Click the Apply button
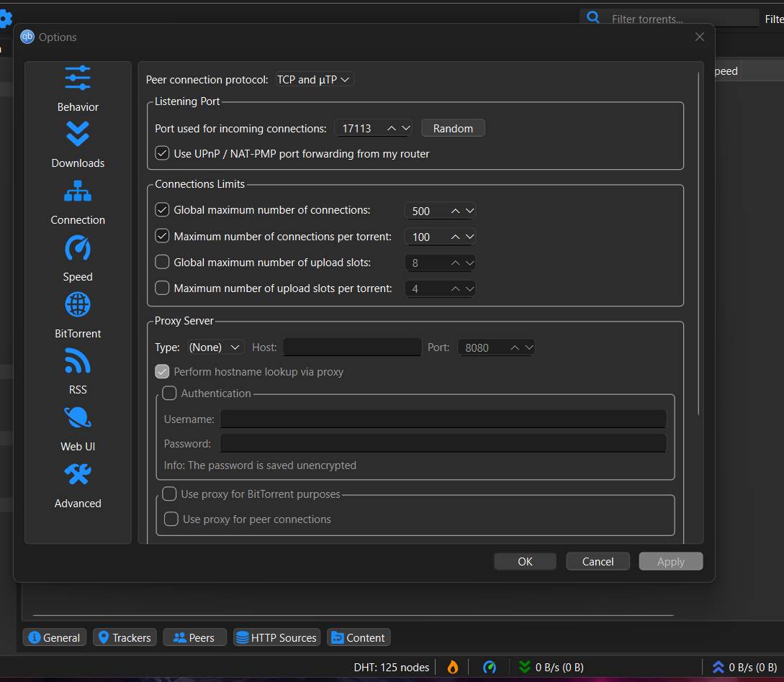 click(x=670, y=562)
